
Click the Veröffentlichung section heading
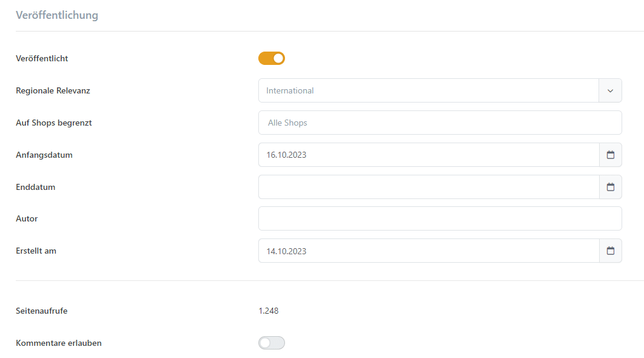pyautogui.click(x=57, y=15)
